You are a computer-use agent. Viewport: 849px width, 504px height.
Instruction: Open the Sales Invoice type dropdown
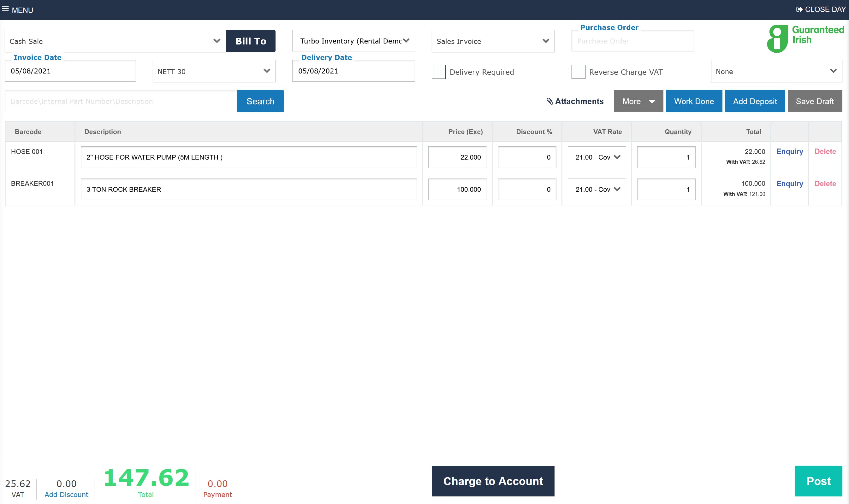(493, 41)
